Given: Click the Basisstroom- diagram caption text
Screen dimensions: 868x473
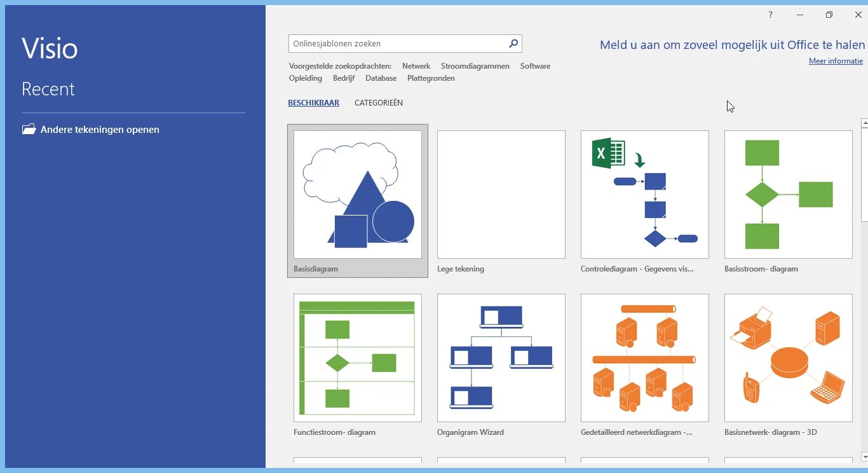Looking at the screenshot, I should pos(761,269).
